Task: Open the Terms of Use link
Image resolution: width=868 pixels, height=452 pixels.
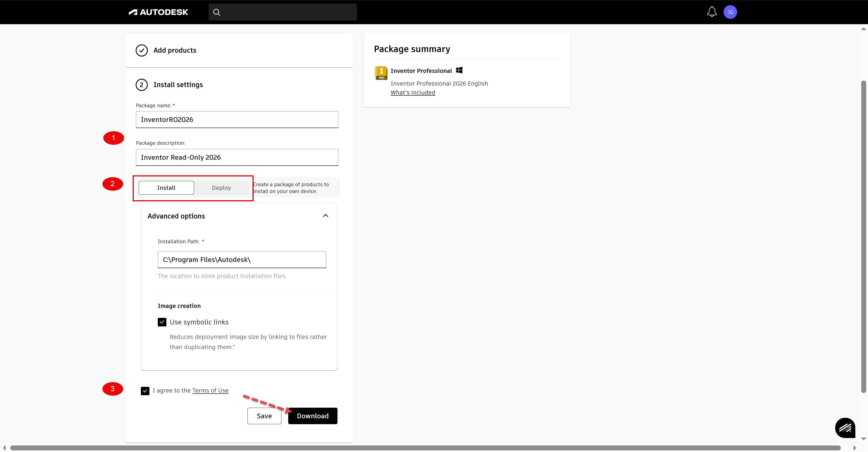Action: pos(210,390)
